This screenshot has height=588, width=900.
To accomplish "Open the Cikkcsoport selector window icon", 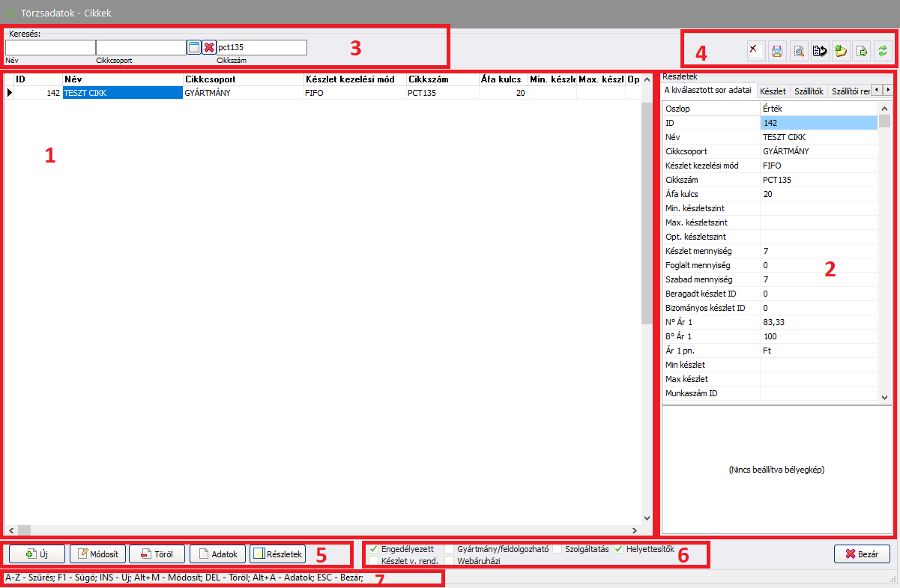I will (194, 47).
